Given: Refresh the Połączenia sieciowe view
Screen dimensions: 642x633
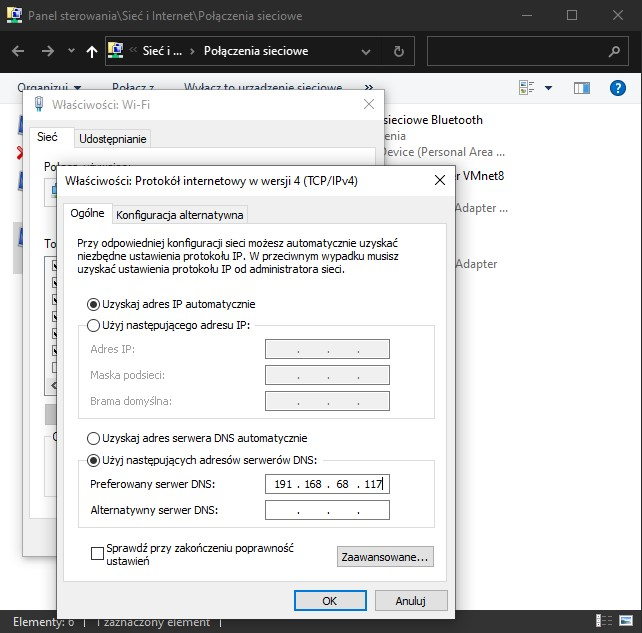Looking at the screenshot, I should click(398, 51).
